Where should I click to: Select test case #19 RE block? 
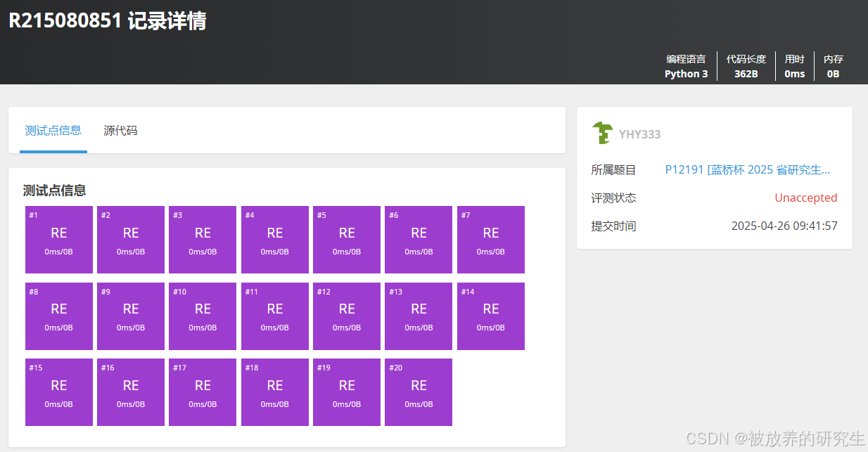click(347, 392)
